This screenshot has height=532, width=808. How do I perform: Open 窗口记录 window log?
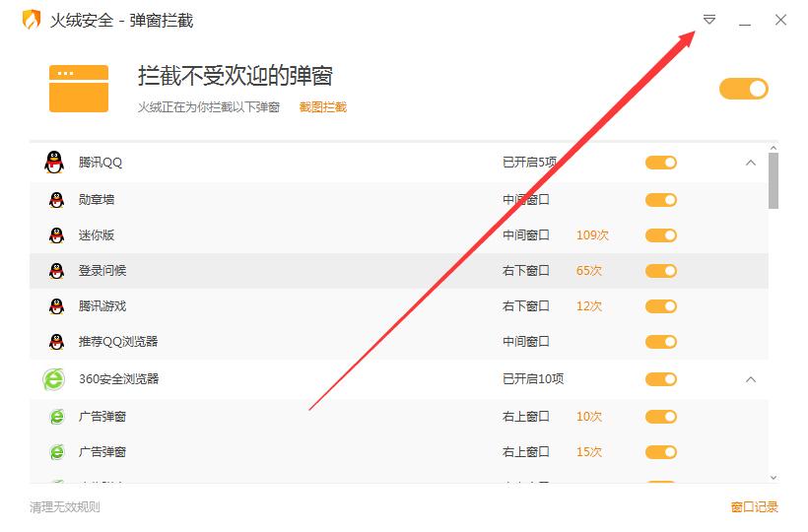754,507
